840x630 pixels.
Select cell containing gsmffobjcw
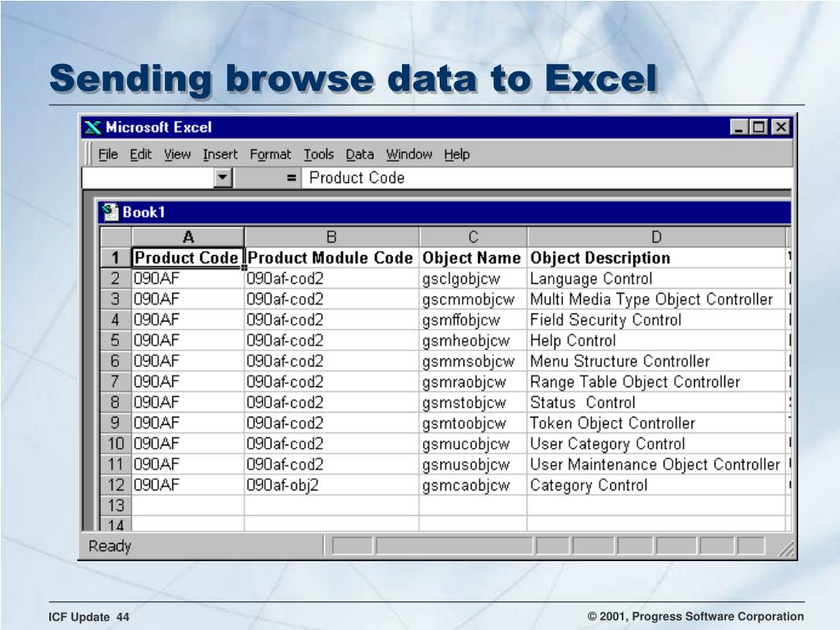coord(473,320)
